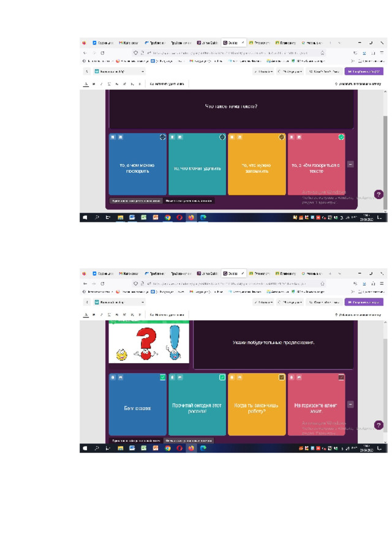392x555 pixels.
Task: Open Word from taskbar in top screenshot
Action: point(132,217)
